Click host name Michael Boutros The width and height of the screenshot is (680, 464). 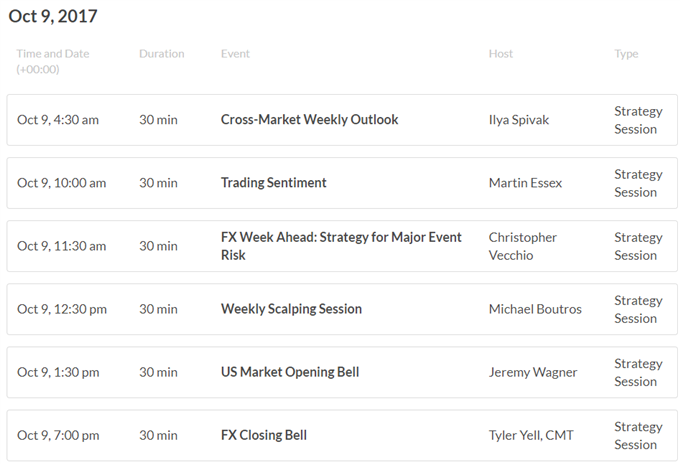coord(535,309)
